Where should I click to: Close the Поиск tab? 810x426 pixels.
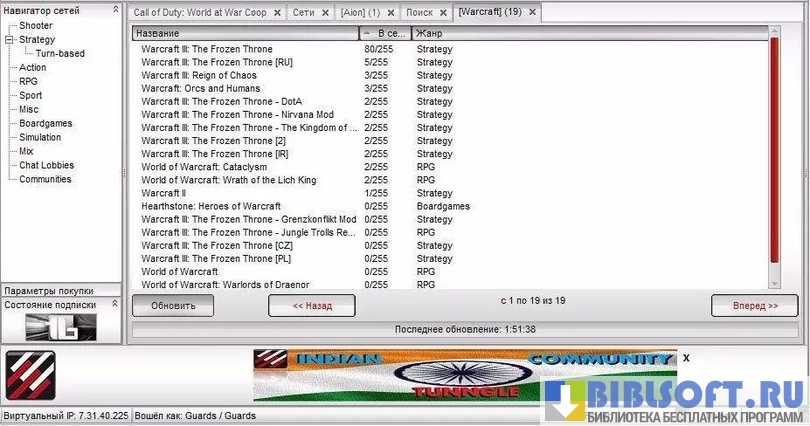coord(444,13)
